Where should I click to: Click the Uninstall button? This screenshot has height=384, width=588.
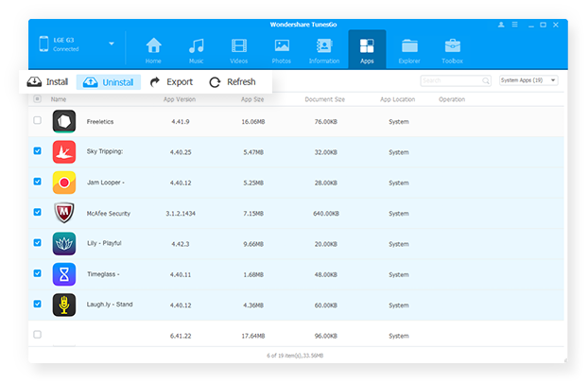pyautogui.click(x=109, y=82)
